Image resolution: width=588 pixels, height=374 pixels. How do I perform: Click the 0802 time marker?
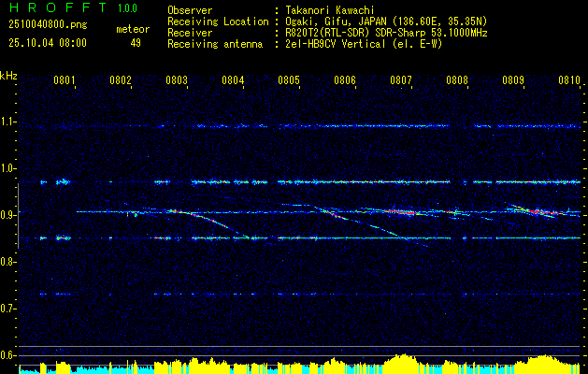coord(121,80)
